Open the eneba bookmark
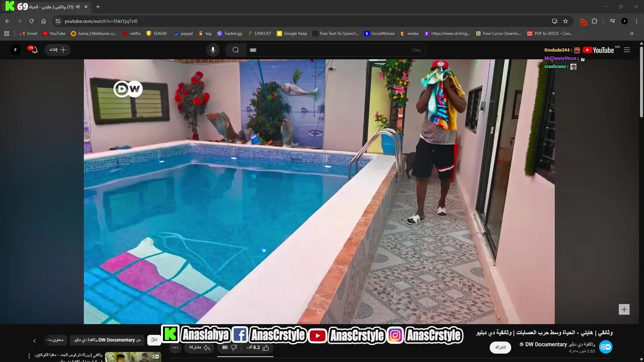The height and width of the screenshot is (362, 644). click(x=409, y=34)
